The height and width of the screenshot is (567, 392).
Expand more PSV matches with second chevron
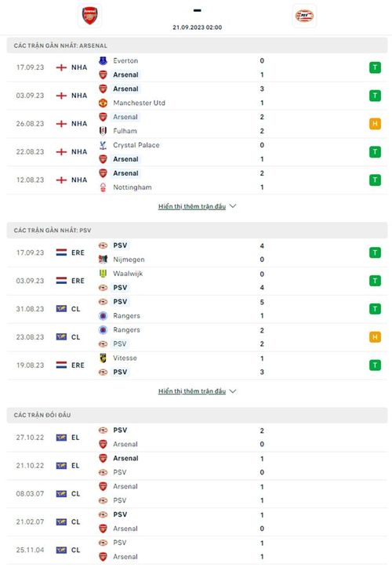coord(233,391)
